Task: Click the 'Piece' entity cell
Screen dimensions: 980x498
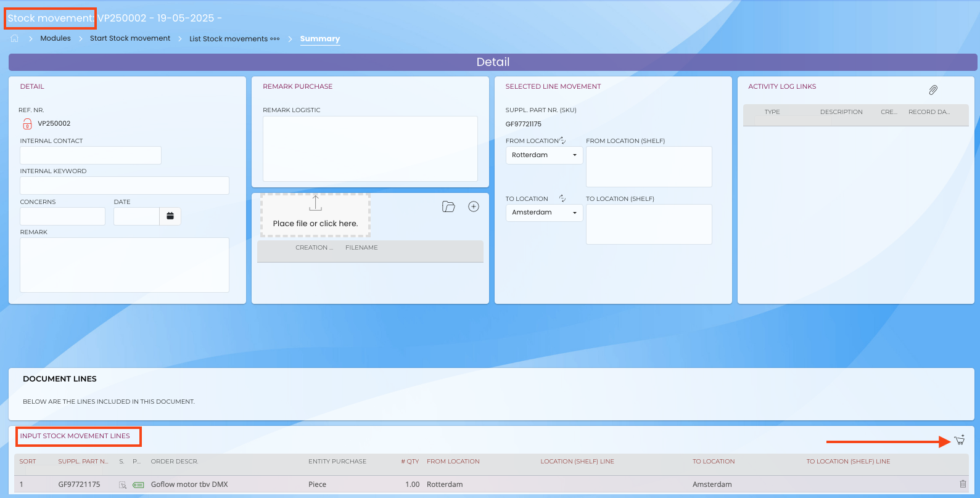Action: point(318,484)
